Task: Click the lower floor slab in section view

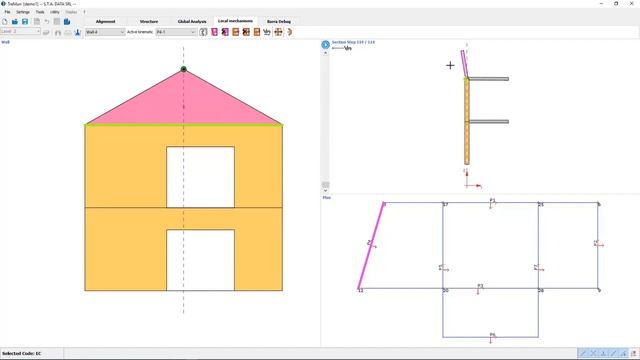Action: click(489, 122)
